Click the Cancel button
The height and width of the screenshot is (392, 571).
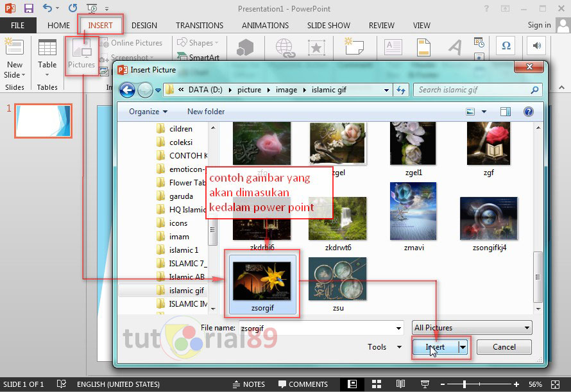(504, 347)
